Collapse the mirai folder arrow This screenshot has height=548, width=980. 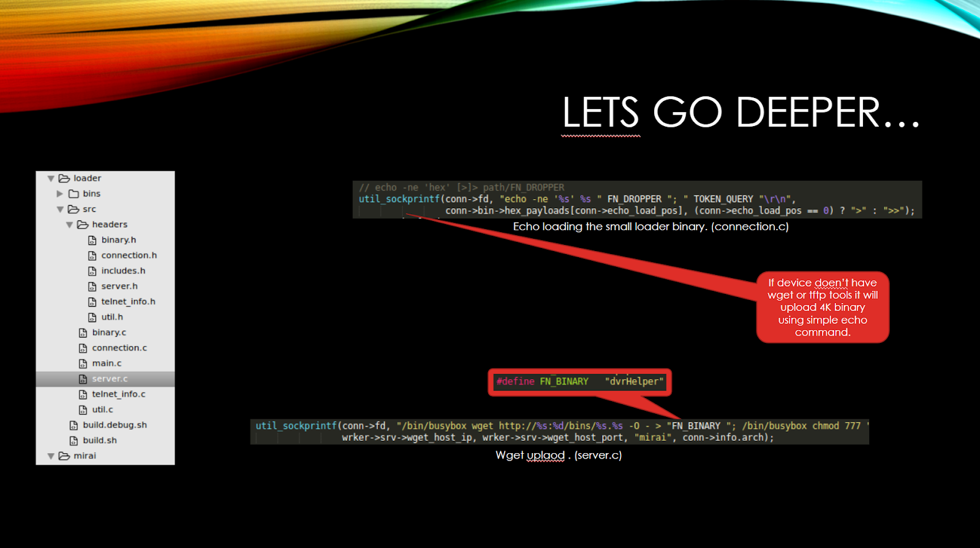51,456
